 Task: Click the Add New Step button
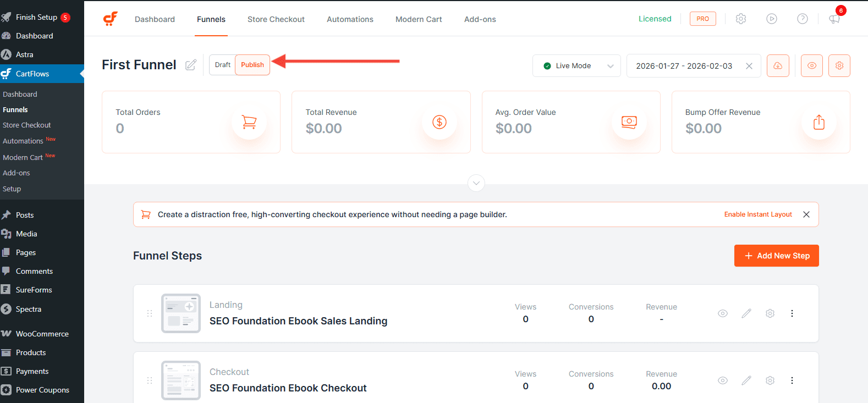[777, 256]
